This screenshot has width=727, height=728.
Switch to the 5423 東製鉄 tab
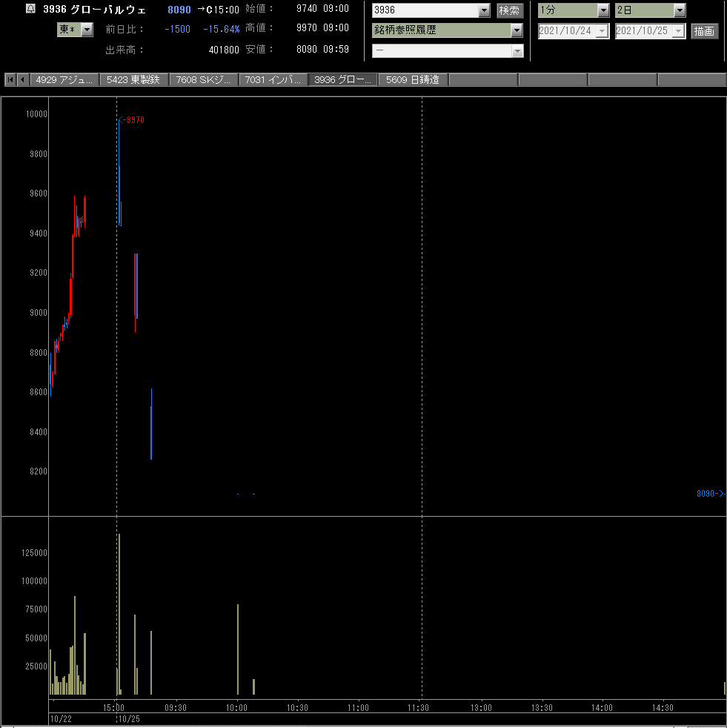pyautogui.click(x=133, y=80)
